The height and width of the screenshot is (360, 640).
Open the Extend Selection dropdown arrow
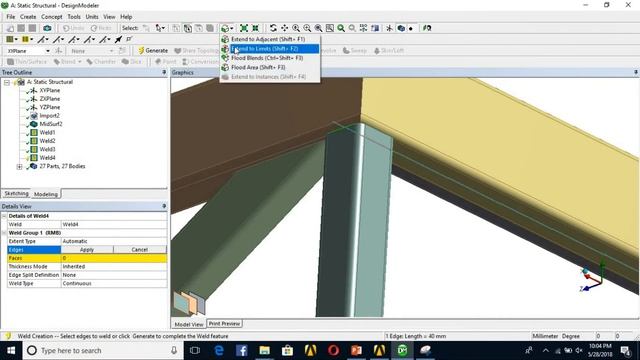[232, 28]
